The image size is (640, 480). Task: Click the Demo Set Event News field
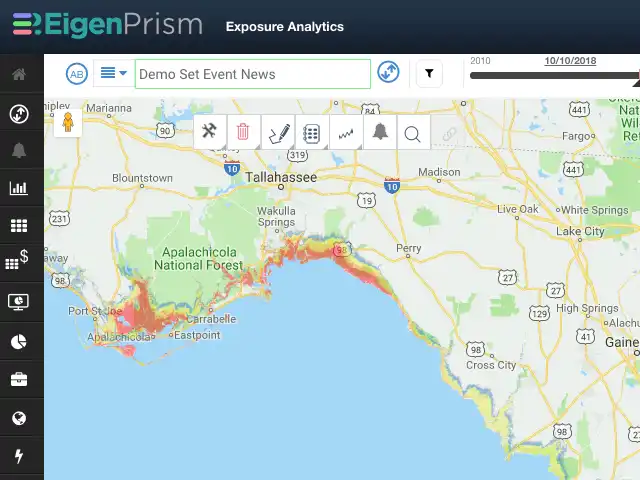click(x=253, y=74)
